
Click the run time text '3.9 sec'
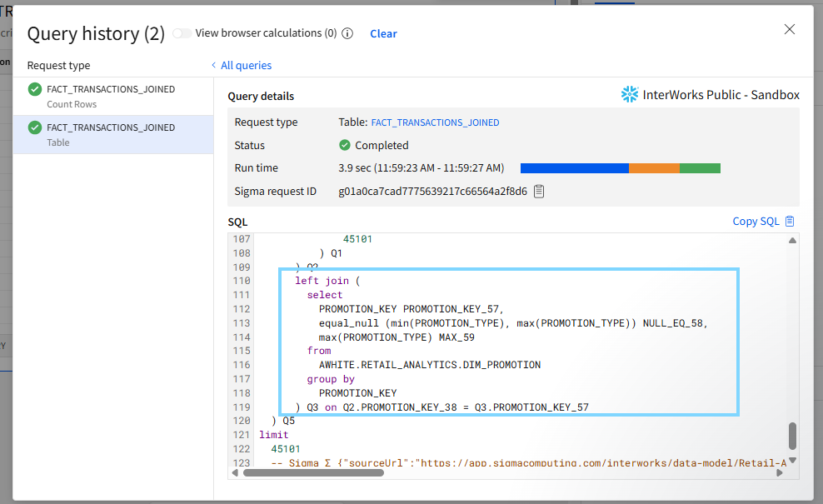coord(355,168)
